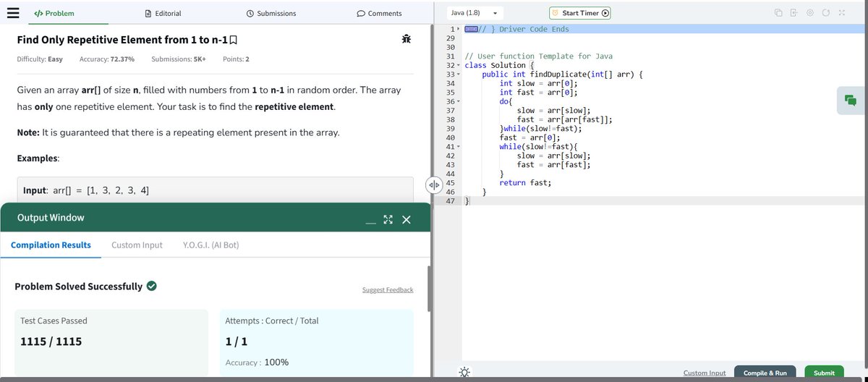Open the Java (1.8) language dropdown
Image resolution: width=868 pixels, height=382 pixels.
pyautogui.click(x=474, y=13)
